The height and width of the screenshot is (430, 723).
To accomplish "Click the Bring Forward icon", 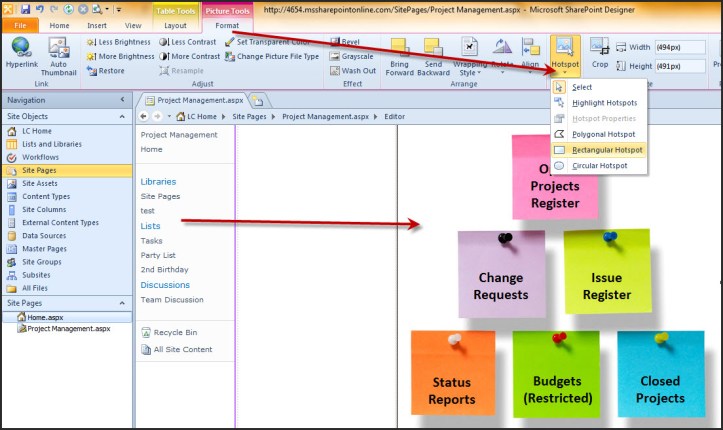I will [399, 55].
